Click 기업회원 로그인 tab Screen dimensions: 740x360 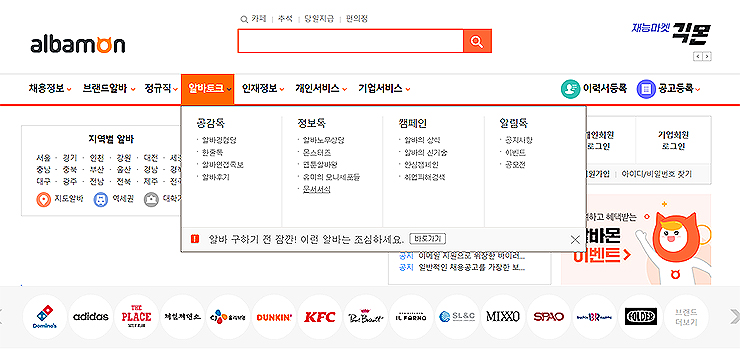pos(673,140)
